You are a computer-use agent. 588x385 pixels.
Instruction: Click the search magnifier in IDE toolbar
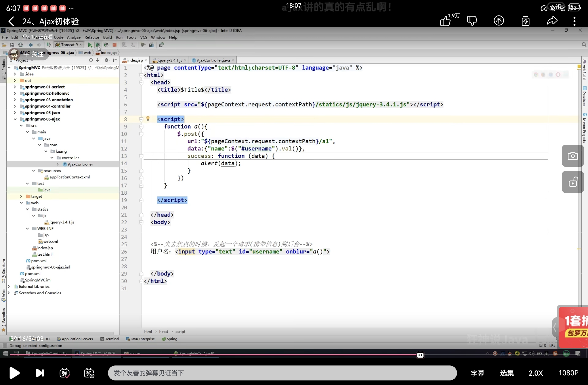(x=584, y=45)
